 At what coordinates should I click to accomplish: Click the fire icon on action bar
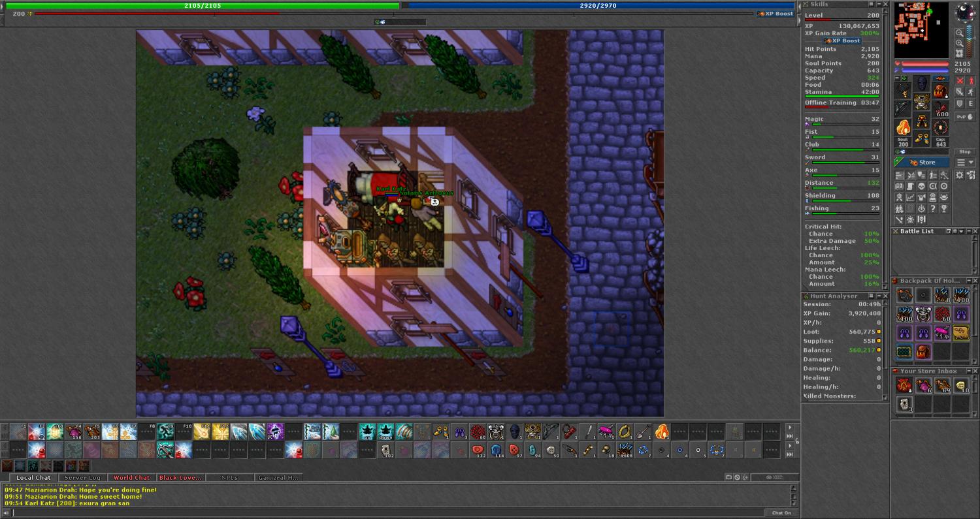point(661,432)
